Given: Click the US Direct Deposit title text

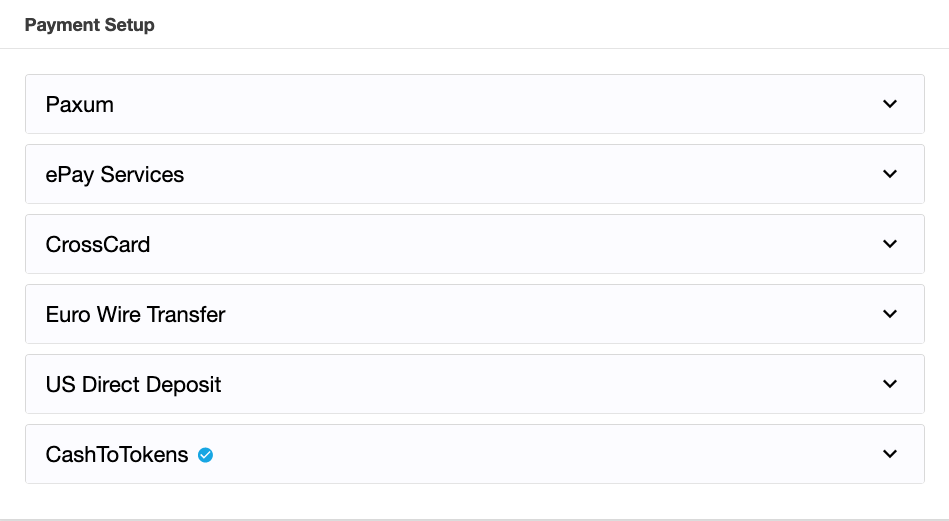Looking at the screenshot, I should point(134,384).
